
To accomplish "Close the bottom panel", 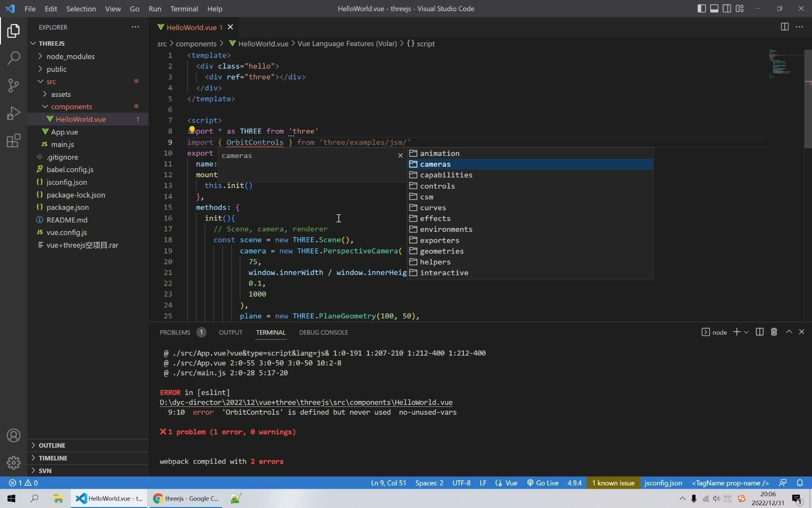I will [802, 332].
